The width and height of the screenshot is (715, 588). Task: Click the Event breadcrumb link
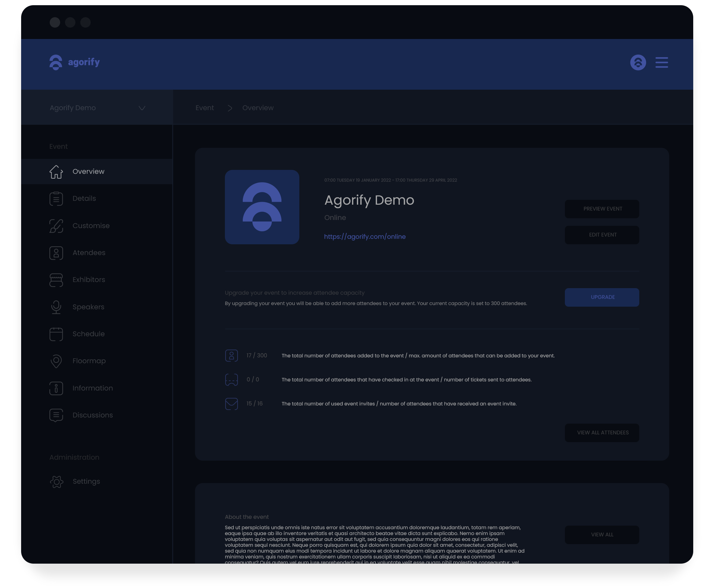coord(205,108)
